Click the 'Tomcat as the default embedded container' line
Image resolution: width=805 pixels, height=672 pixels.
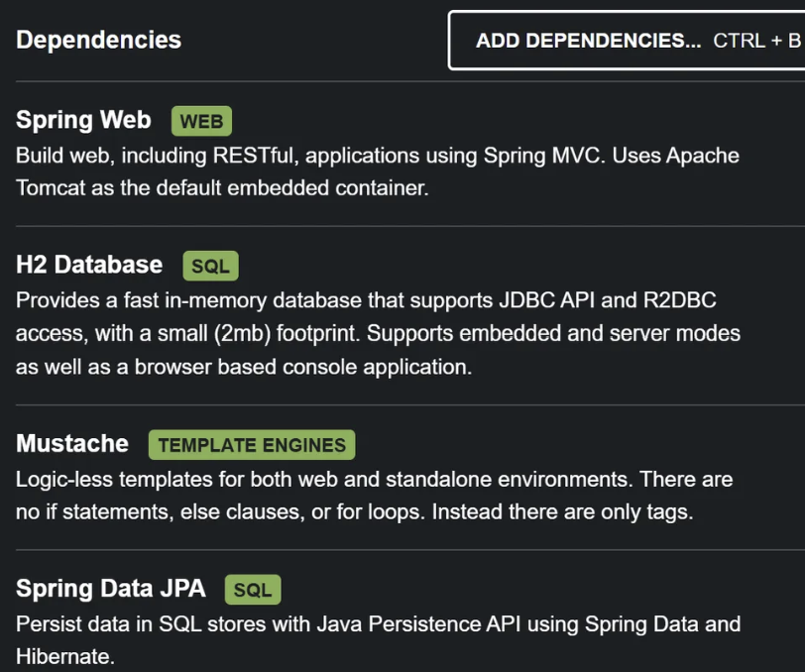(222, 187)
